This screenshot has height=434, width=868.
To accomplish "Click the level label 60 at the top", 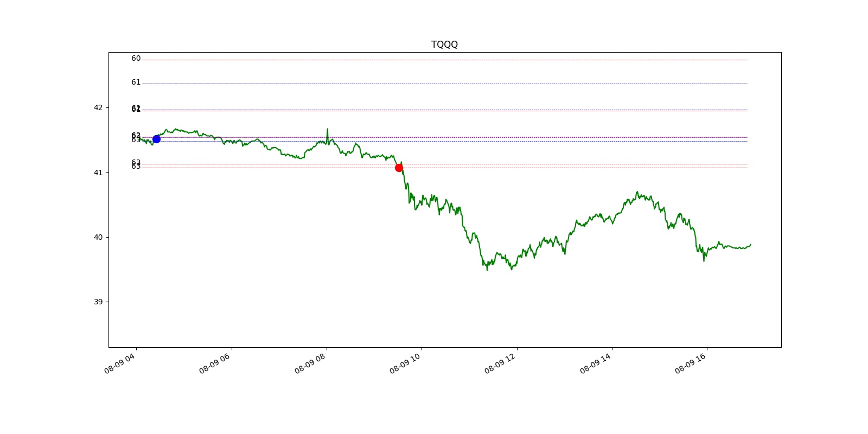I will coord(136,59).
